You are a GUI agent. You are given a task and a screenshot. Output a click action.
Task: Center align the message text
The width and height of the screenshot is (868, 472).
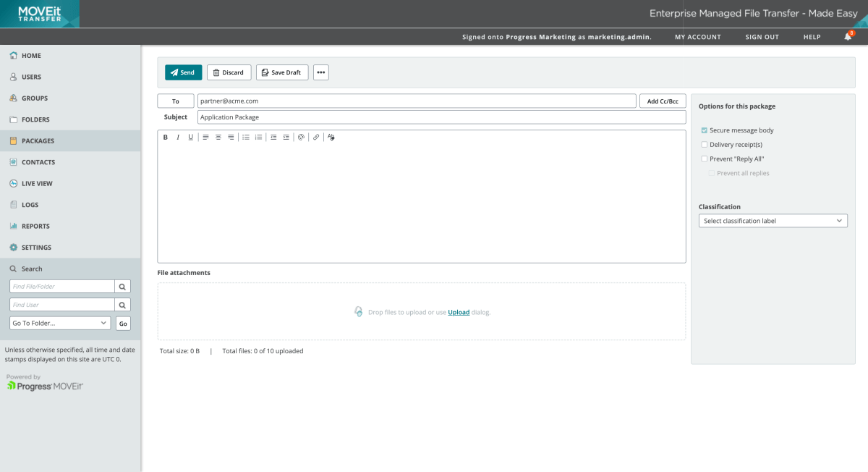(x=218, y=137)
